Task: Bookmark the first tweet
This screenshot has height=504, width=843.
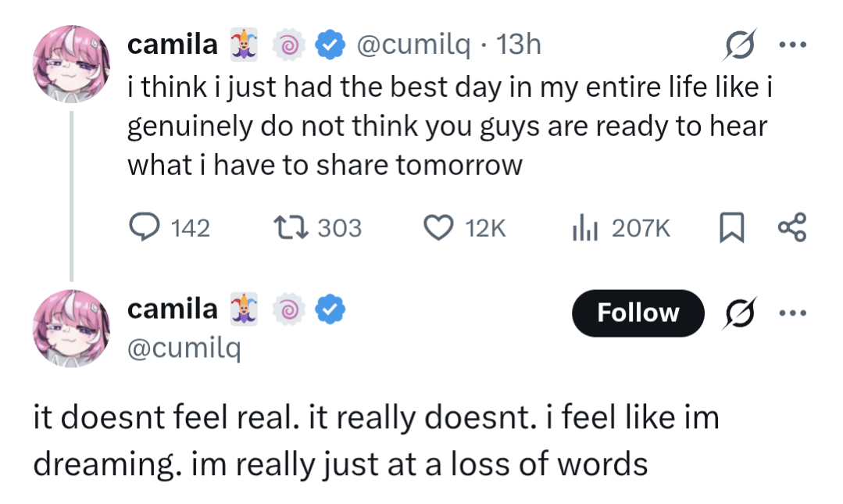Action: pyautogui.click(x=732, y=227)
